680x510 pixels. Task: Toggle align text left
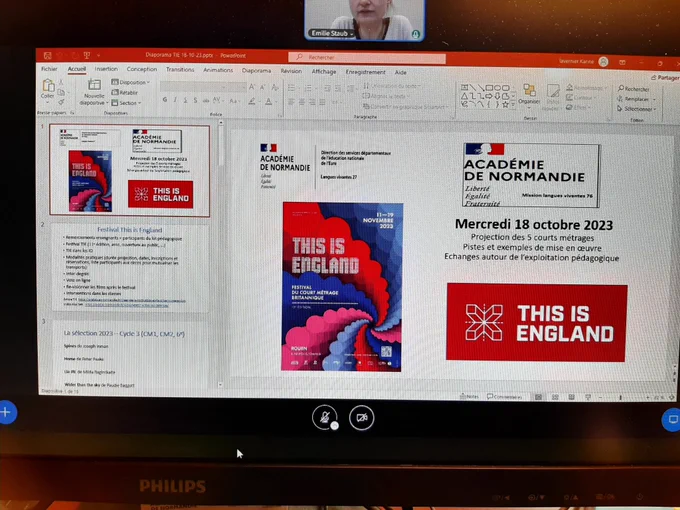(292, 102)
